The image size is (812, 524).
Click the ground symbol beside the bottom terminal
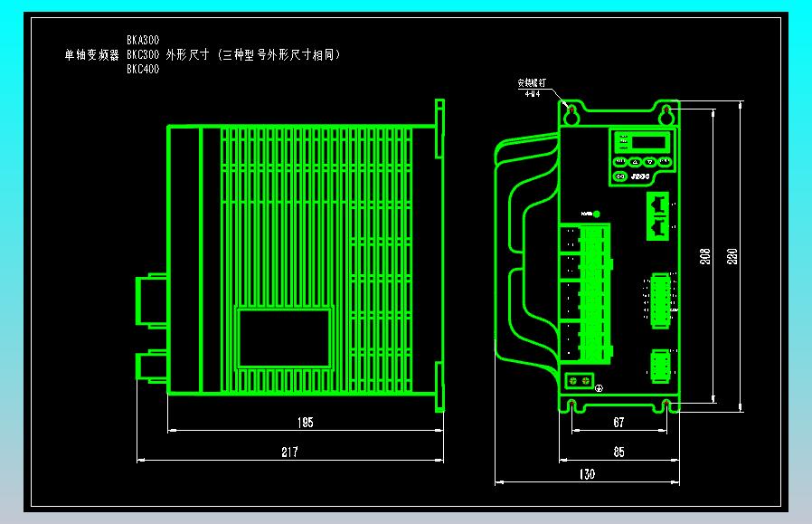pyautogui.click(x=599, y=387)
